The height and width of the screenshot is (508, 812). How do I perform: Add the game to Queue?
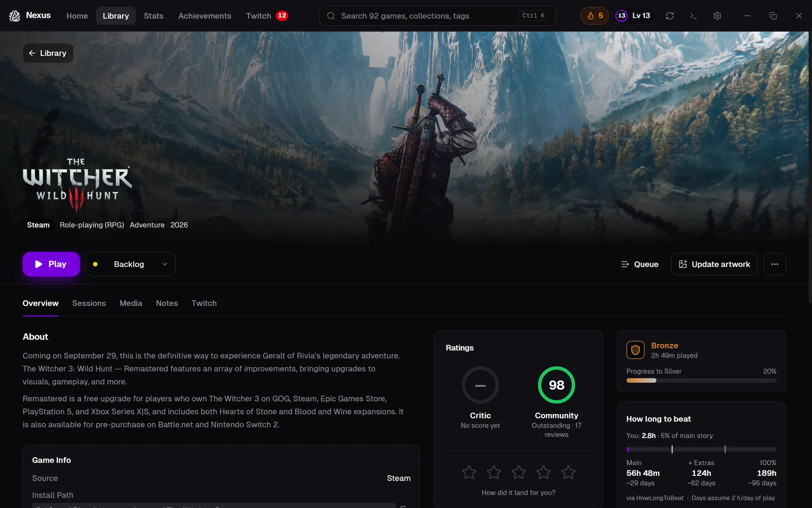(x=640, y=264)
